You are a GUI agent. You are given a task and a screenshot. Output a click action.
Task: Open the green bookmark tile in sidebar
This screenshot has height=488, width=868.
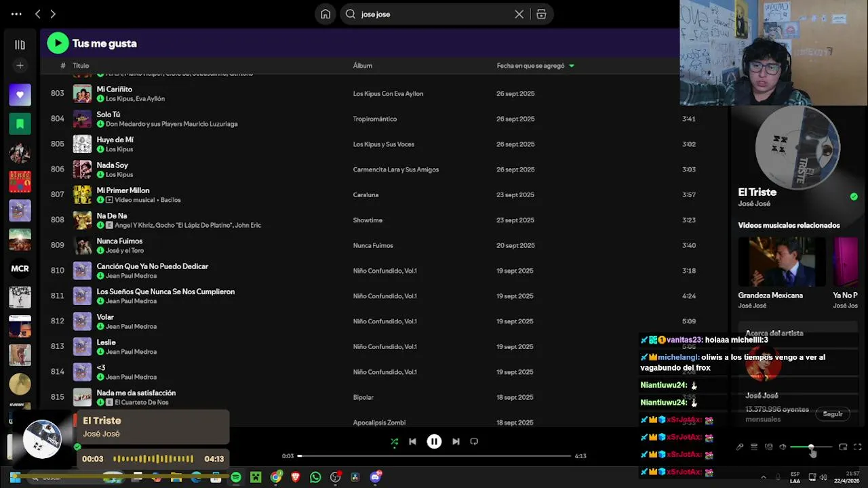(20, 124)
